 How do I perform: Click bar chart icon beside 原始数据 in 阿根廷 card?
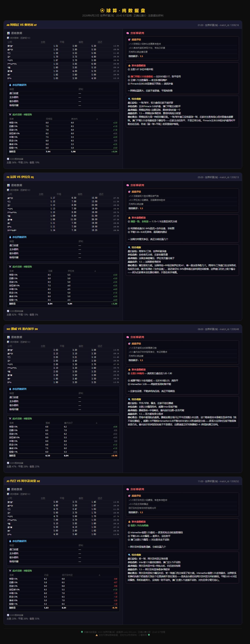(x=8, y=33)
